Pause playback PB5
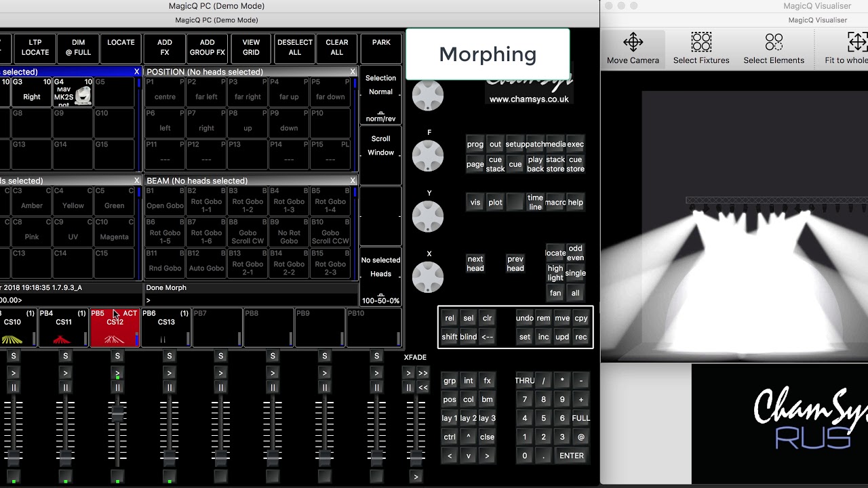The width and height of the screenshot is (868, 488). [x=117, y=388]
